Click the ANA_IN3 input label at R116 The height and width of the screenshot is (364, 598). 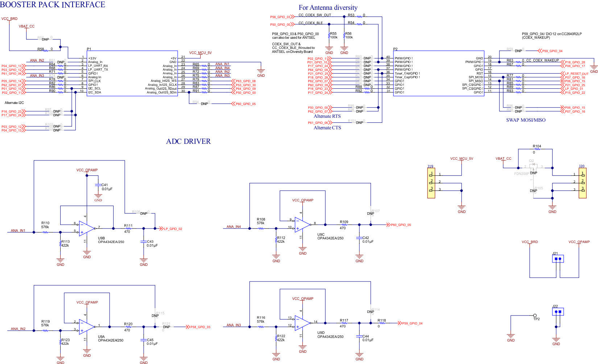(x=234, y=325)
